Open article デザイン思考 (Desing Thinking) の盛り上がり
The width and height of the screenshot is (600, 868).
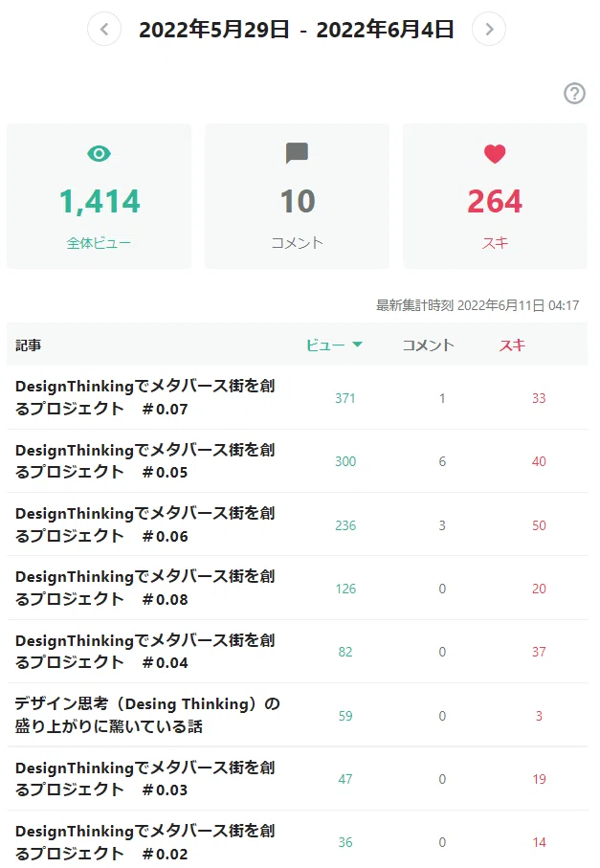click(147, 715)
